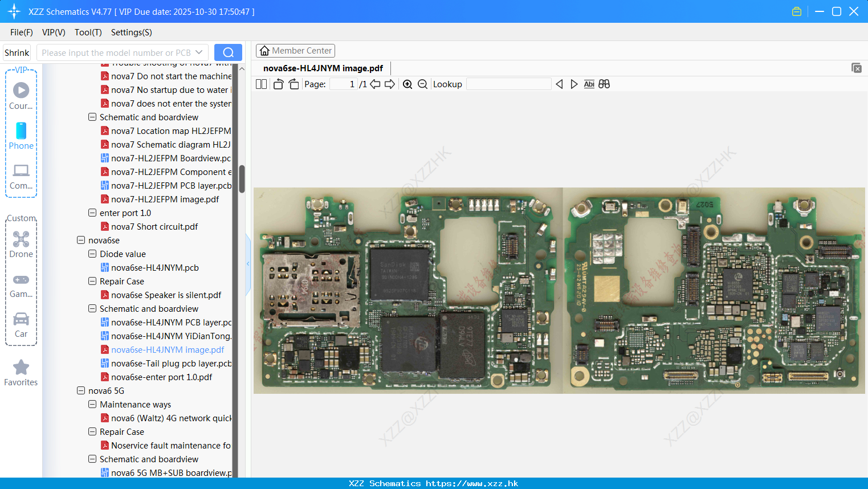Image resolution: width=868 pixels, height=489 pixels.
Task: Click the model number search input field
Action: coord(116,52)
